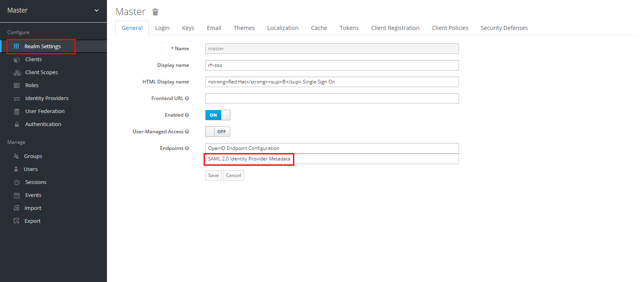
Task: Click the Clients cube icon in sidebar
Action: click(17, 60)
